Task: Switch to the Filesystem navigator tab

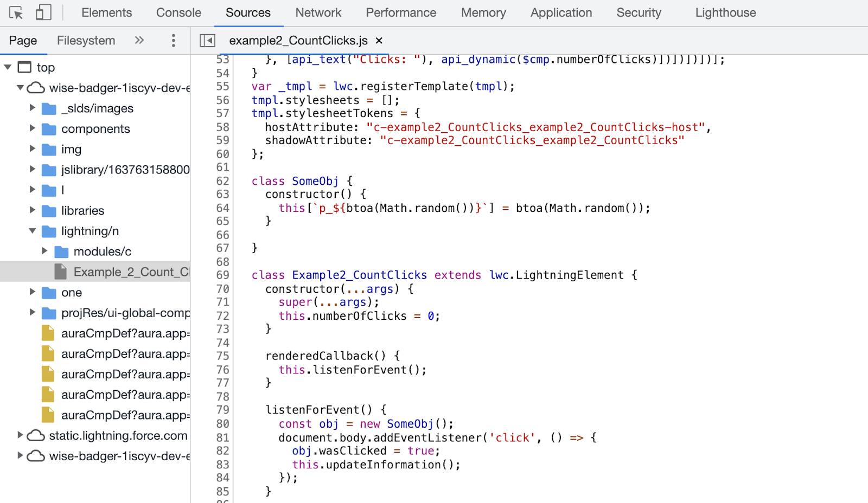Action: 86,40
